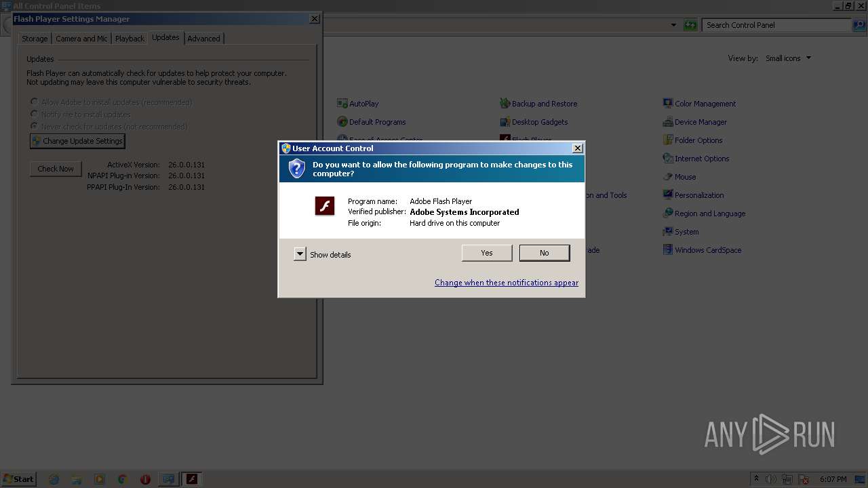868x488 pixels.
Task: Open Folder Options in Control Panel
Action: pyautogui.click(x=692, y=140)
